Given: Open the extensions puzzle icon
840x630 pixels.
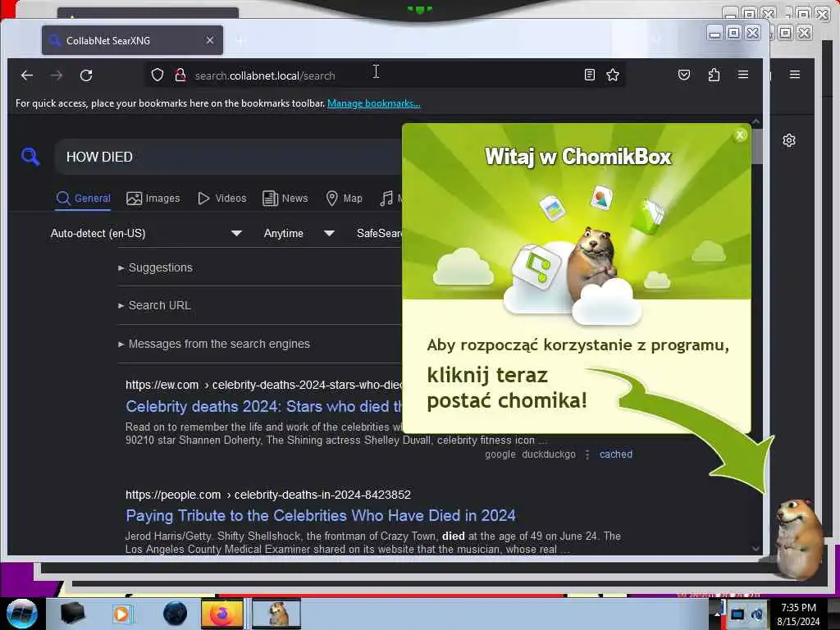Looking at the screenshot, I should tap(714, 75).
